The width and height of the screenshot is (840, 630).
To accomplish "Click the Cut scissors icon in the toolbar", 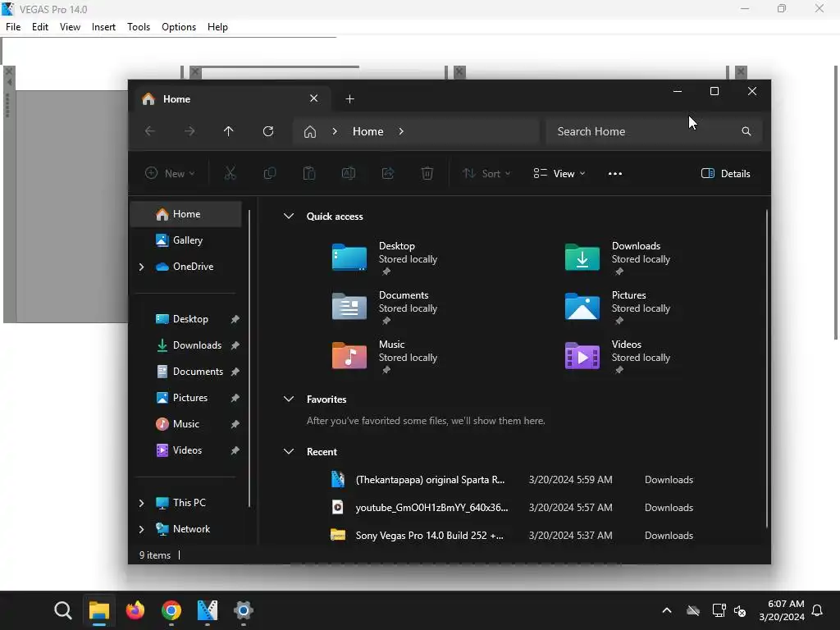I will coord(230,173).
